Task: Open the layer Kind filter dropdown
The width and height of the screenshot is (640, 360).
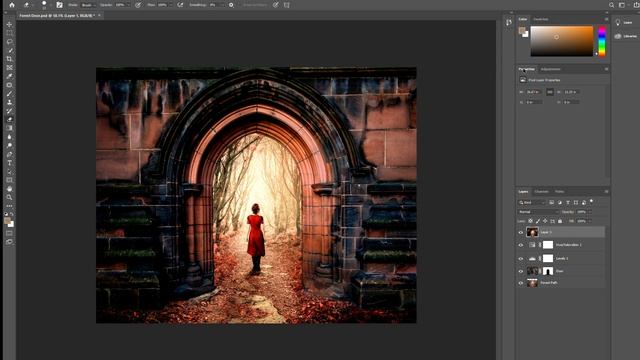Action: click(532, 202)
